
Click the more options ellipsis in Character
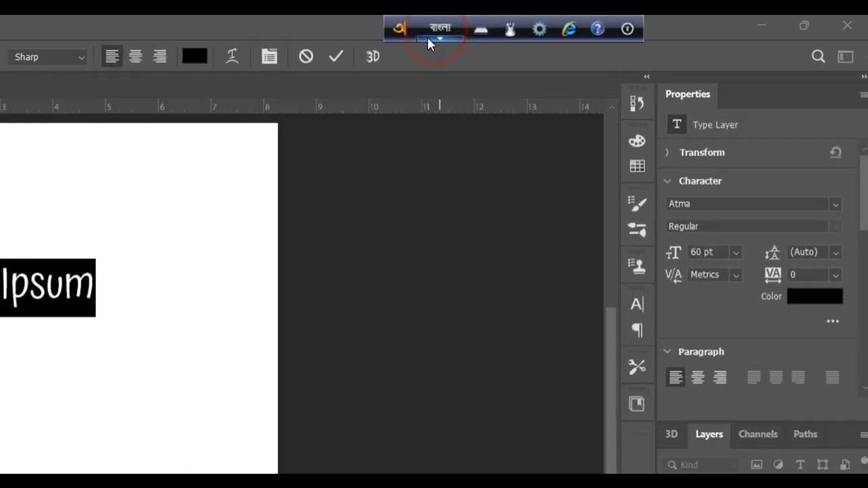click(x=833, y=321)
